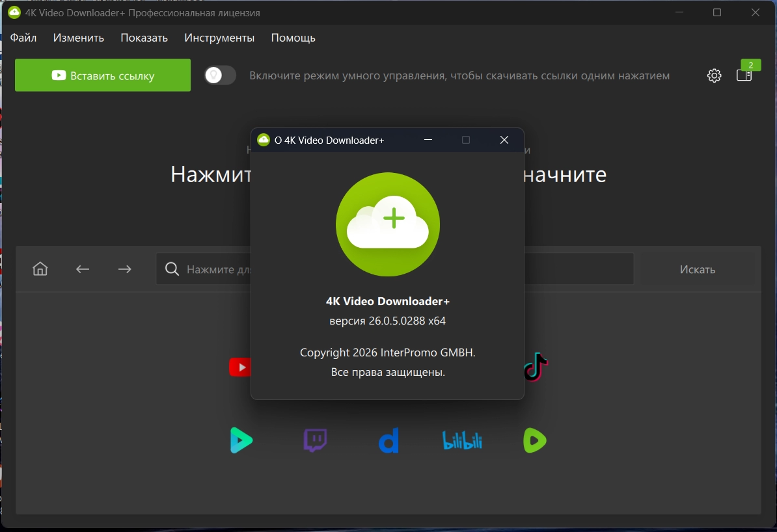Click the small app icon in About dialog title

pos(264,140)
